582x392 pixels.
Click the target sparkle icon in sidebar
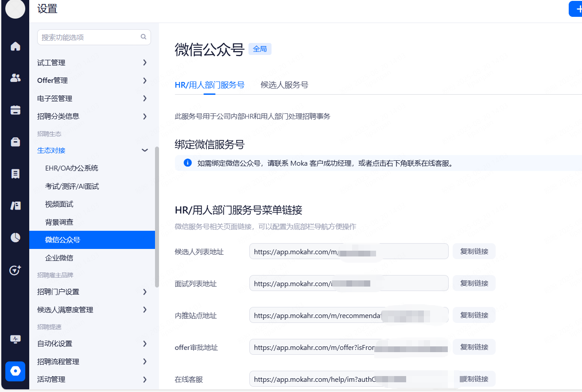click(x=16, y=270)
